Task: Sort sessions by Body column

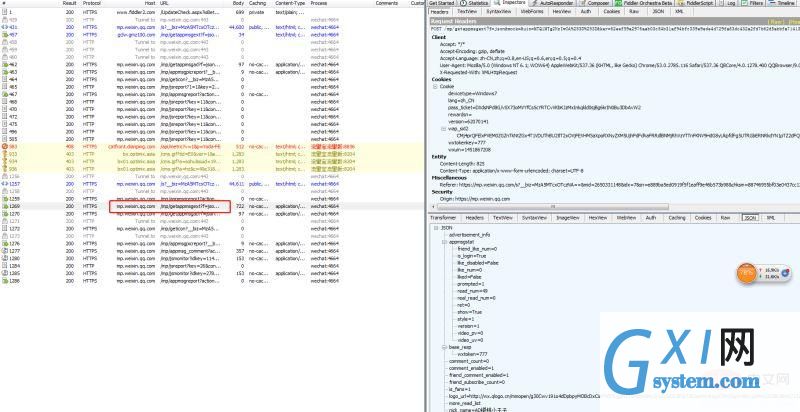Action: coord(238,3)
